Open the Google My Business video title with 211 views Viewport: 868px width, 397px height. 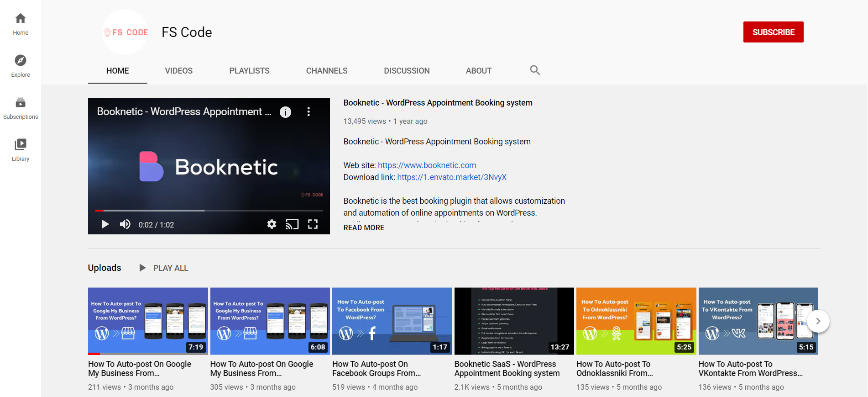(140, 369)
